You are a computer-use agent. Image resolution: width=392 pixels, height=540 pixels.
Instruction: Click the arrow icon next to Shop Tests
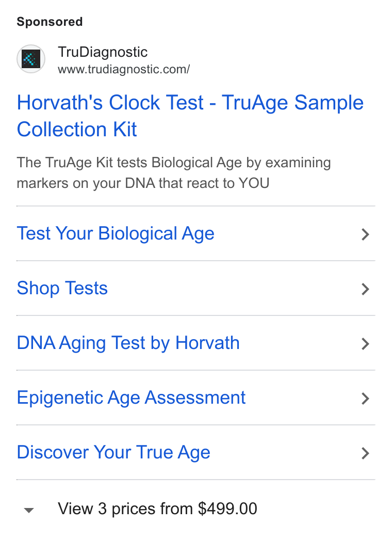click(x=366, y=289)
